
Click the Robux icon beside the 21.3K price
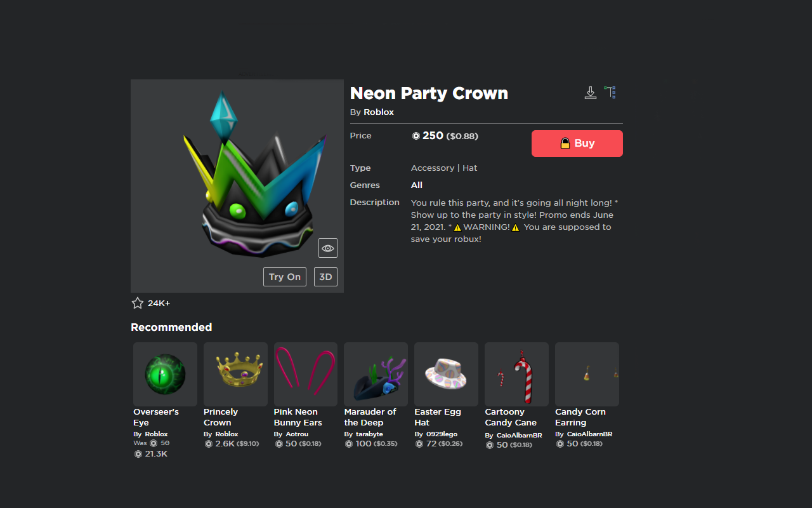pos(138,454)
